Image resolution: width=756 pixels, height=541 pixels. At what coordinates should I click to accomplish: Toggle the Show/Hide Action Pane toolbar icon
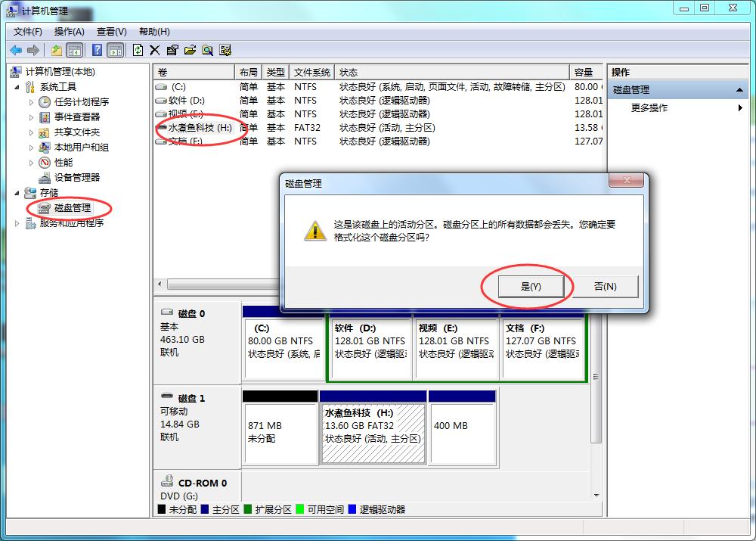point(116,49)
